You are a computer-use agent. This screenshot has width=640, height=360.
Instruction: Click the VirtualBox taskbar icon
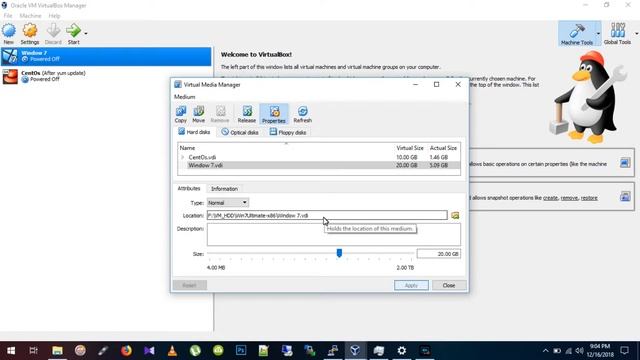(355, 351)
